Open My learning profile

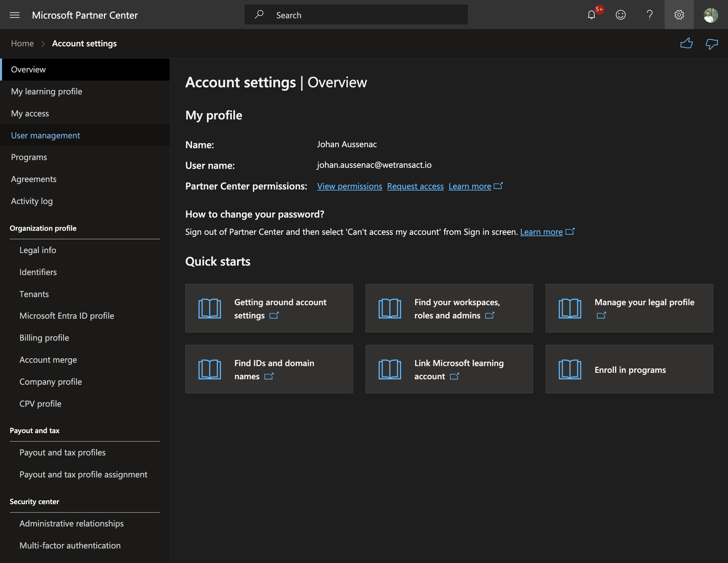[x=85, y=91]
